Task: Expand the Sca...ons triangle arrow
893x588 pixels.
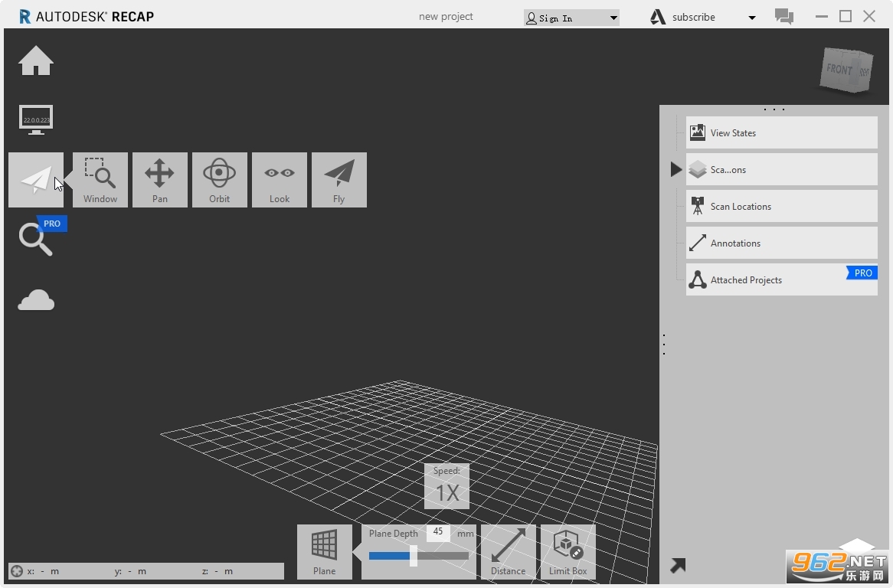Action: pos(676,169)
